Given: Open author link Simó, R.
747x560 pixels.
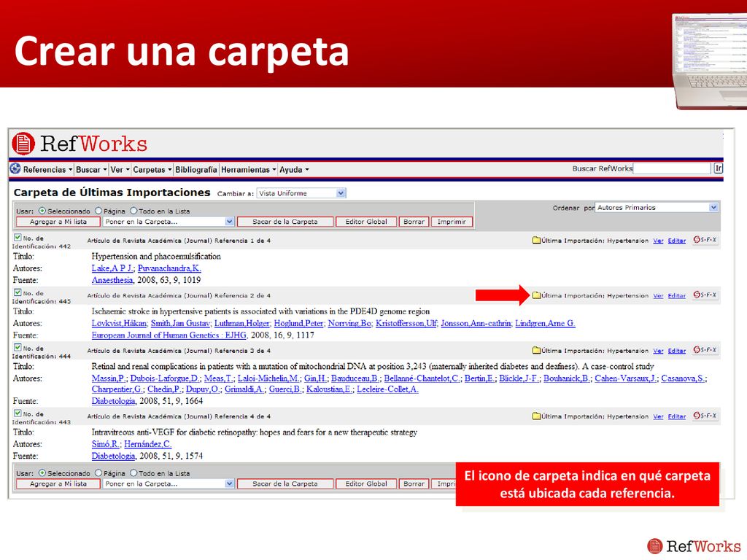Looking at the screenshot, I should coord(105,444).
